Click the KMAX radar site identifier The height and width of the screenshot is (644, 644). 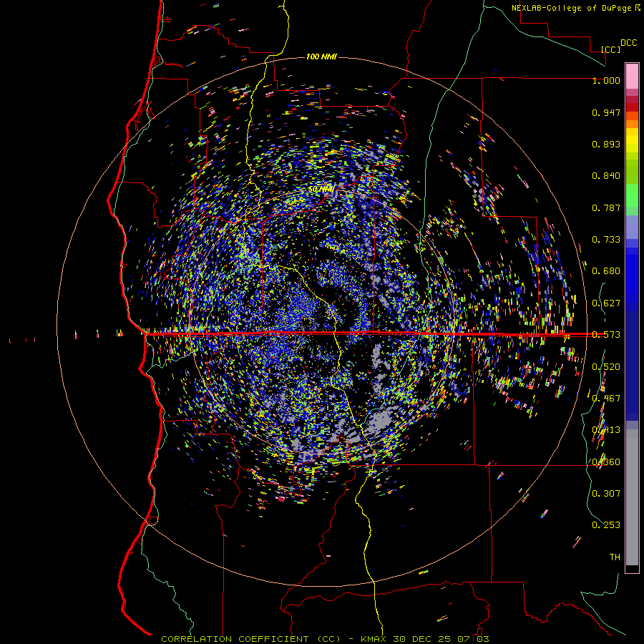click(x=374, y=639)
